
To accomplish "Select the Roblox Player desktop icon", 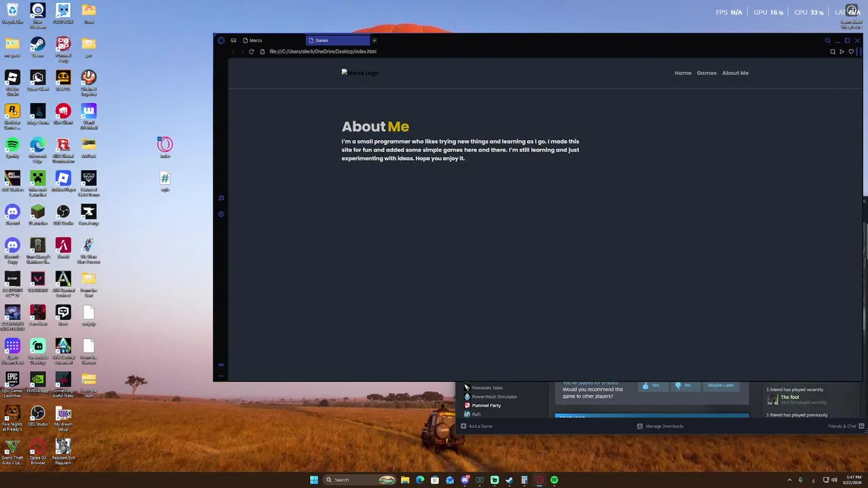I will [63, 181].
